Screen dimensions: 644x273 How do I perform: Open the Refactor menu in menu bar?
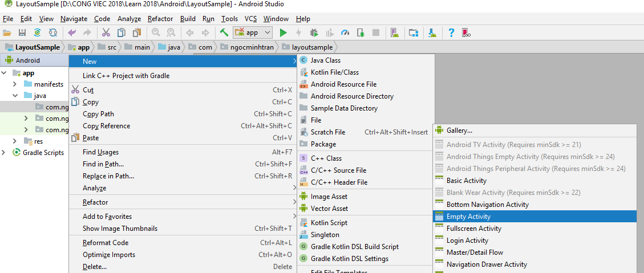[x=160, y=19]
